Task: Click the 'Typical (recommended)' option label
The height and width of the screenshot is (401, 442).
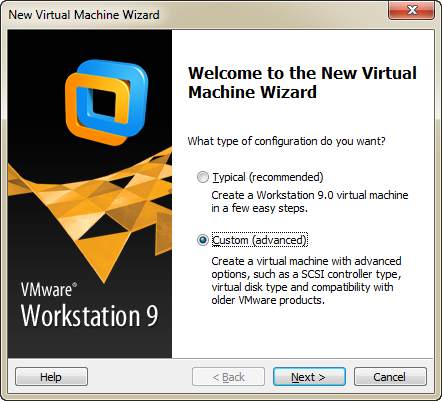Action: click(268, 177)
